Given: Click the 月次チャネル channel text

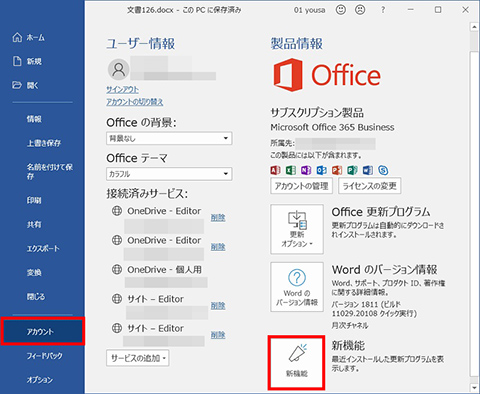Looking at the screenshot, I should tap(350, 325).
